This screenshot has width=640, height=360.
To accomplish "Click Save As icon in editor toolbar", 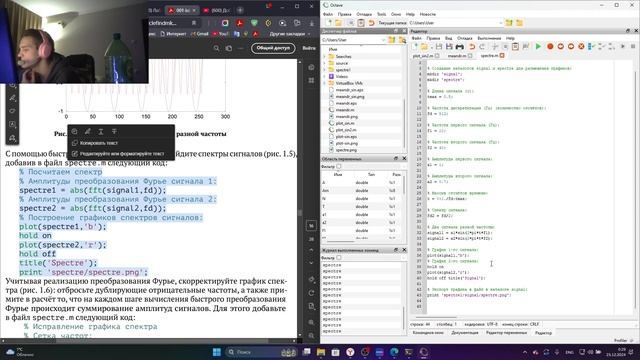I will click(449, 47).
